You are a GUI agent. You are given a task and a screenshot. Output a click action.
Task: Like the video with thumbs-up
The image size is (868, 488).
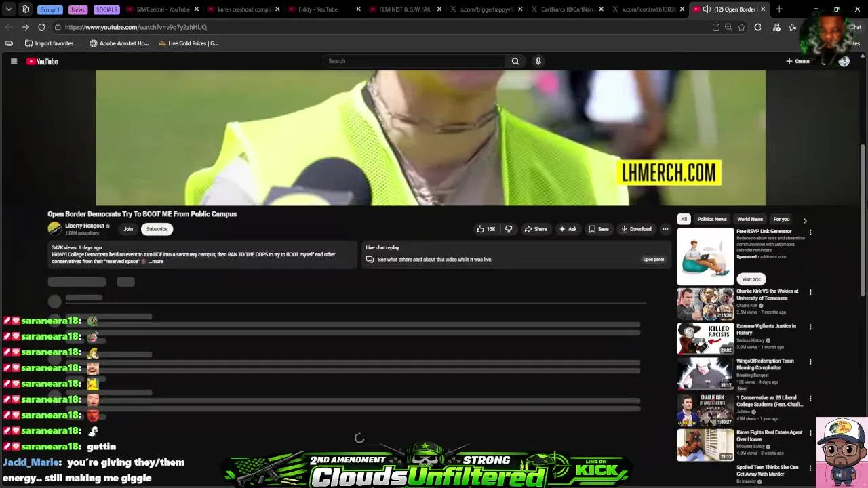coord(486,229)
